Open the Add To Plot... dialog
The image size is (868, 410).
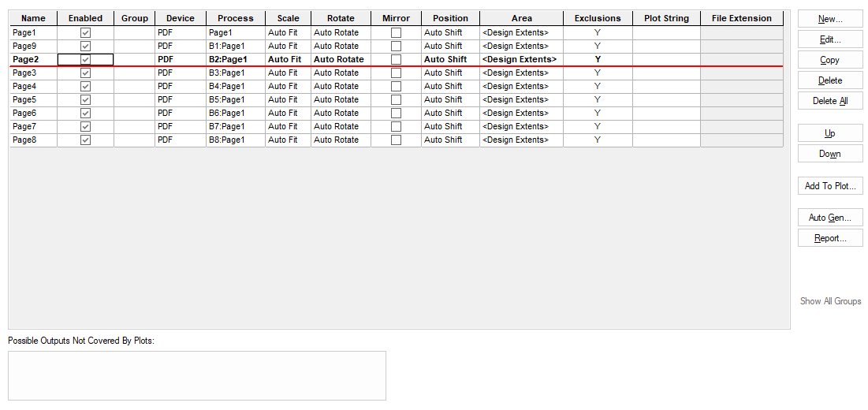830,186
